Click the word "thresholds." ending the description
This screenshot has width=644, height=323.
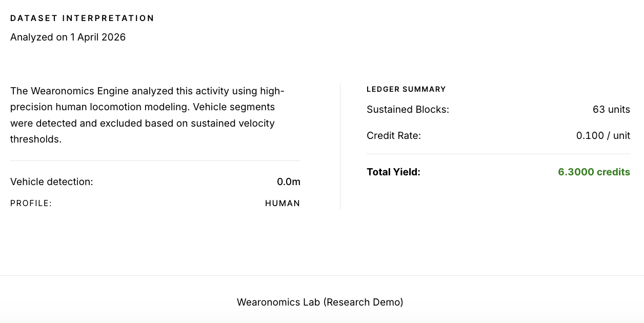(x=36, y=139)
